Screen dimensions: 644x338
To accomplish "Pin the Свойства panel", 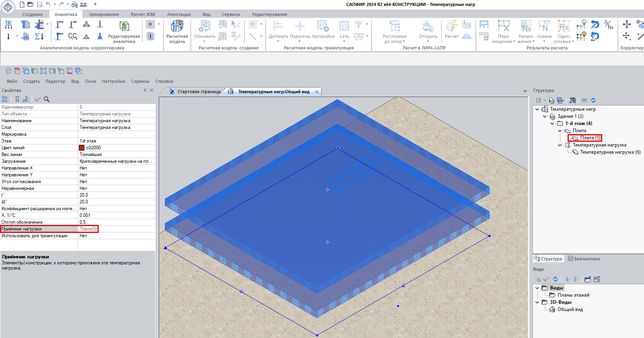I will pyautogui.click(x=145, y=90).
